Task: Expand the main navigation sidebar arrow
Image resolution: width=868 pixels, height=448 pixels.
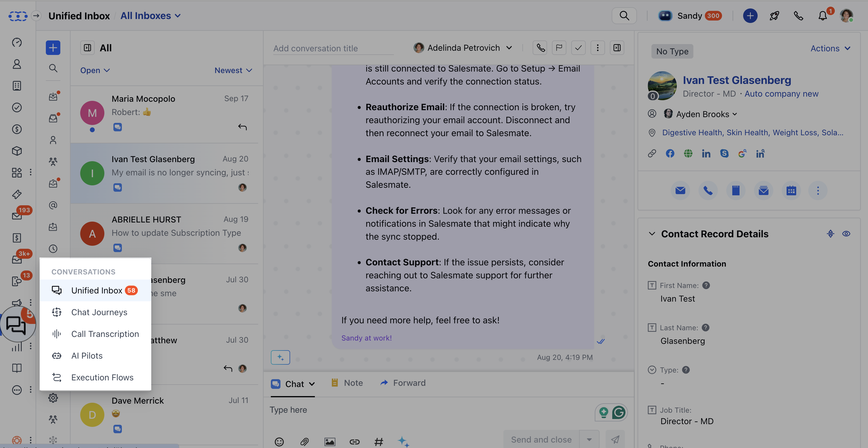Action: click(36, 15)
